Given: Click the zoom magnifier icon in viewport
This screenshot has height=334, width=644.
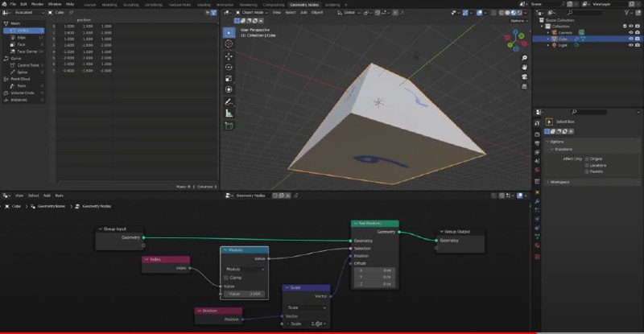Looking at the screenshot, I should click(x=525, y=58).
